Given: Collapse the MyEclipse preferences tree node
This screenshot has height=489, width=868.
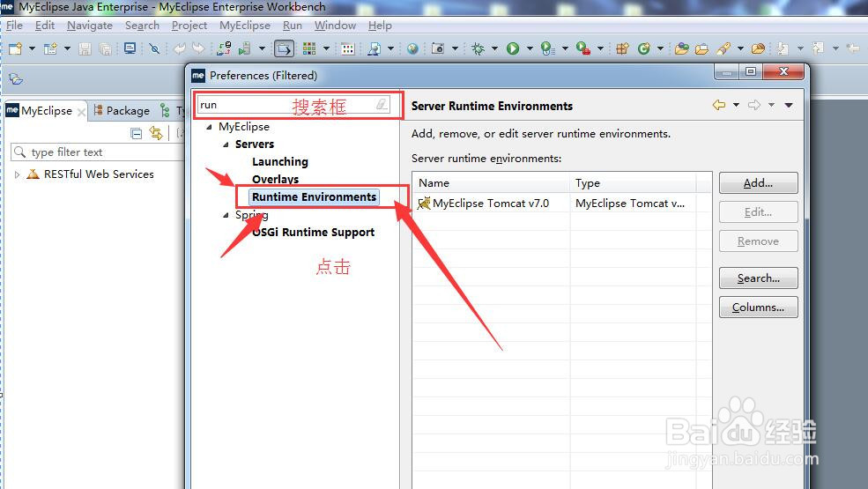Looking at the screenshot, I should pos(209,127).
